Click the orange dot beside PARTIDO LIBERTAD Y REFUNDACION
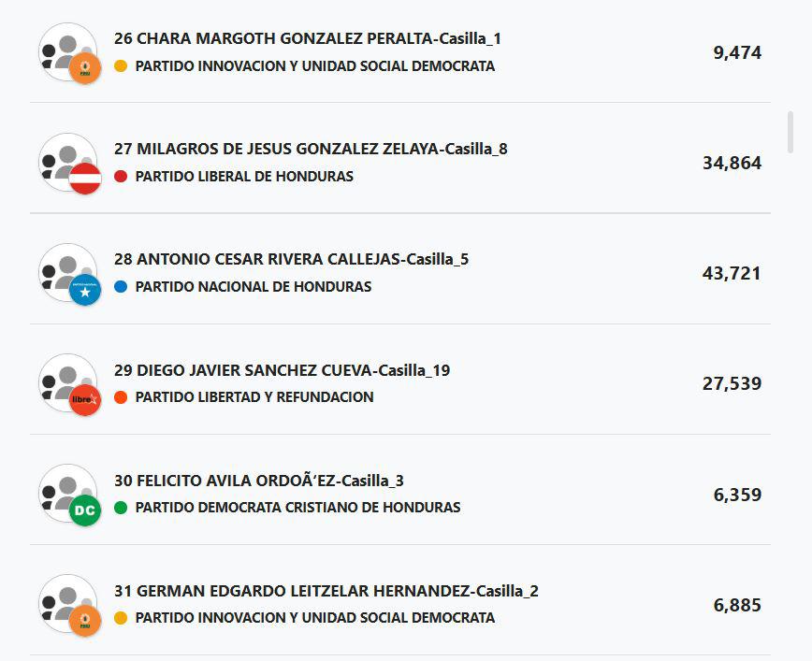 tap(123, 397)
